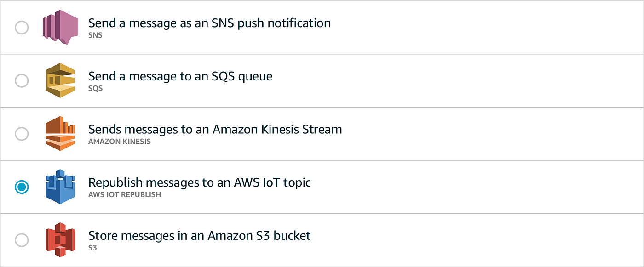Select the SQS queue radio button

click(22, 81)
